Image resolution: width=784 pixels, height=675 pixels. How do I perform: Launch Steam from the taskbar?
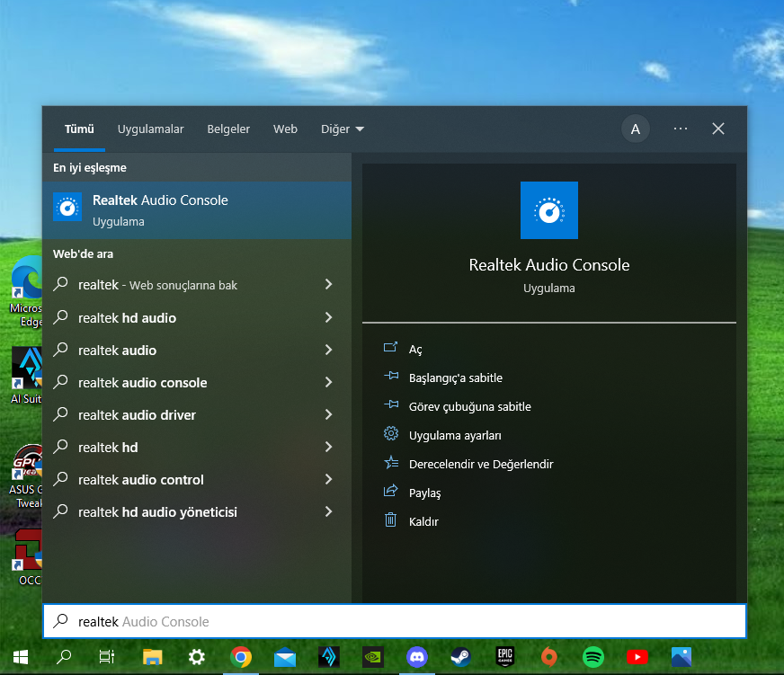[461, 657]
